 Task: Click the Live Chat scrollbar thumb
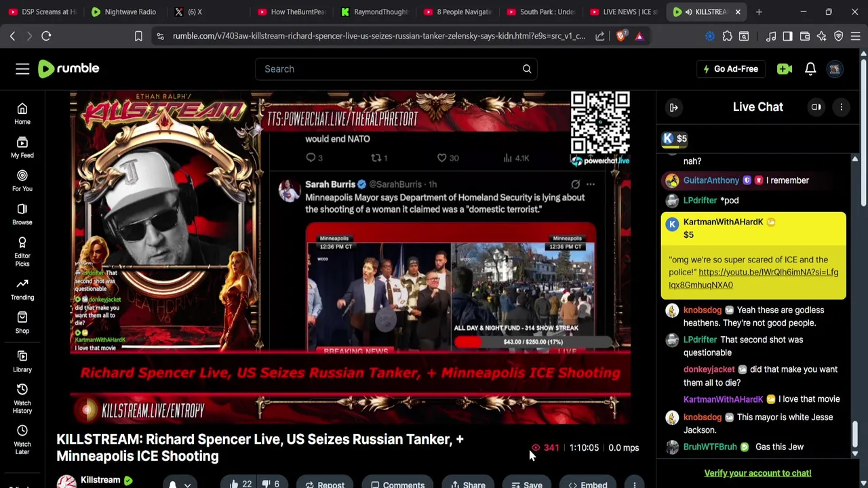click(x=854, y=434)
